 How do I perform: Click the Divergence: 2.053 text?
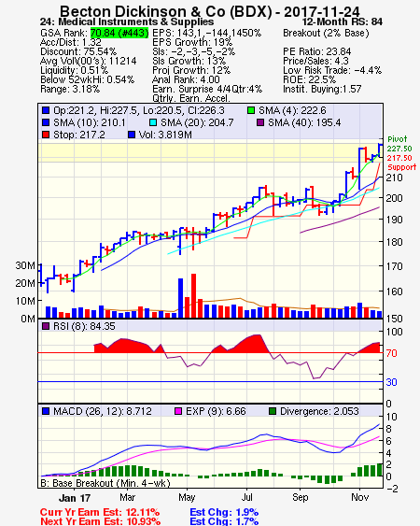(319, 411)
